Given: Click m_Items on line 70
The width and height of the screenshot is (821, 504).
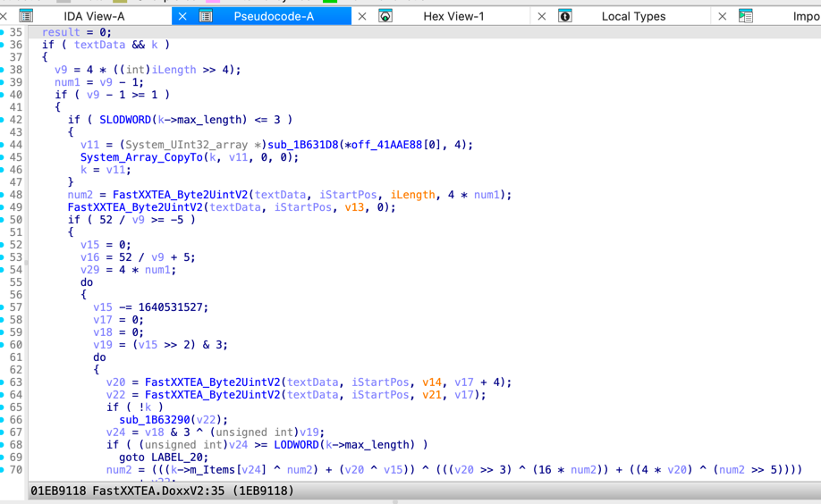Looking at the screenshot, I should 213,469.
